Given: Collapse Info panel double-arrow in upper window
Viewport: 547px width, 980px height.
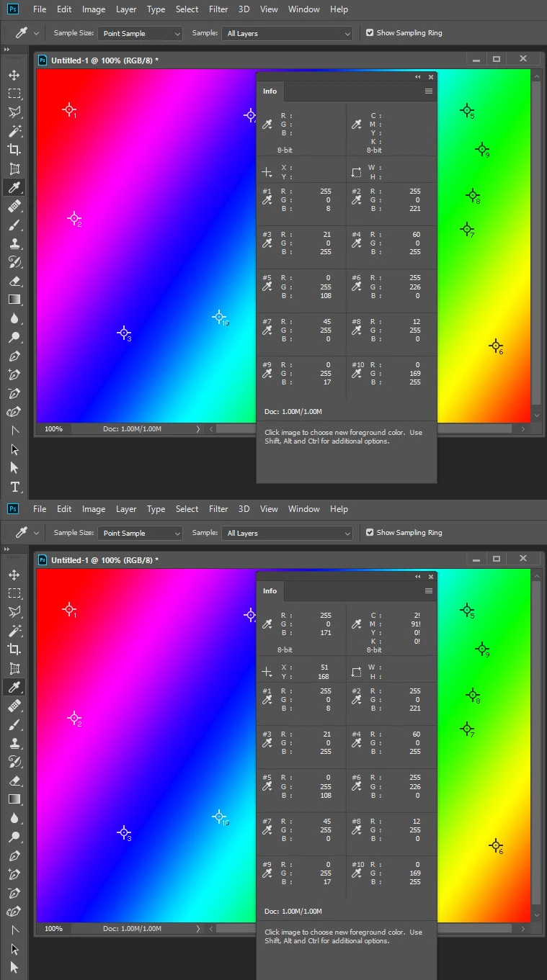Looking at the screenshot, I should point(417,76).
